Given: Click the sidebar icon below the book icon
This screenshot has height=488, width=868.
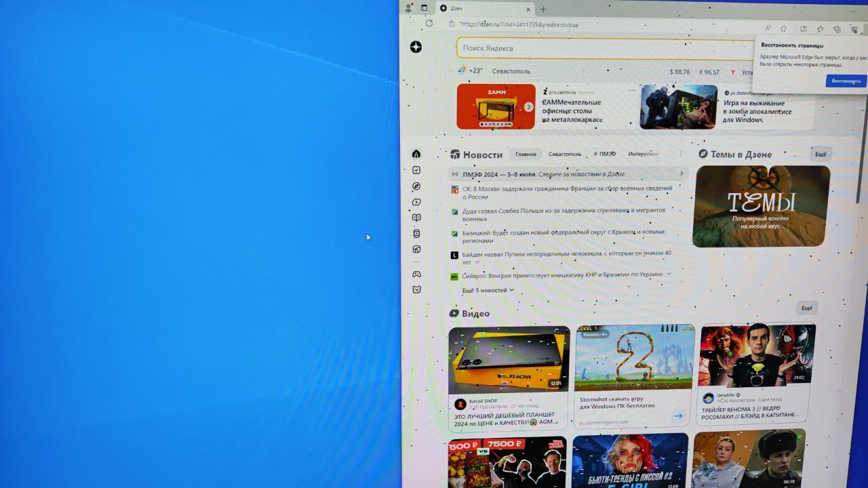Looking at the screenshot, I should 416,233.
